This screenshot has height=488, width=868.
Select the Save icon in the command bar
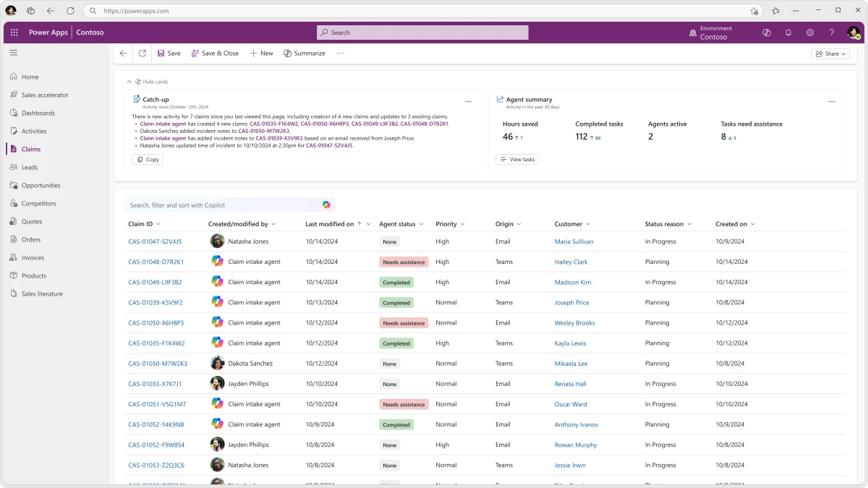[x=160, y=53]
